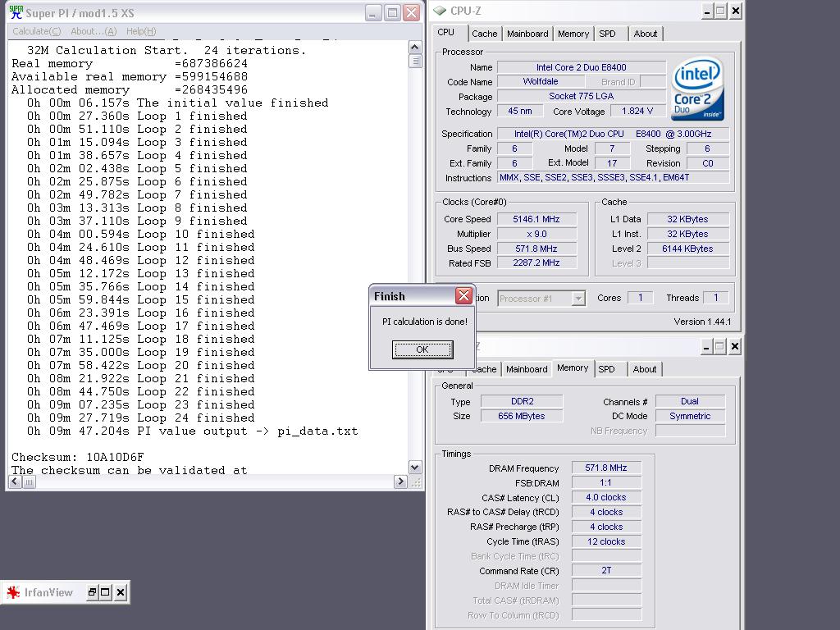Click the Cycle Time 12 clocks field
Screen dimensions: 840x630
606,541
